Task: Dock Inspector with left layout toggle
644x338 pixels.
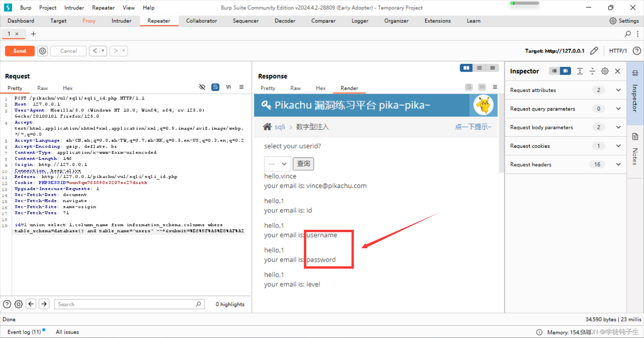Action: coord(554,71)
